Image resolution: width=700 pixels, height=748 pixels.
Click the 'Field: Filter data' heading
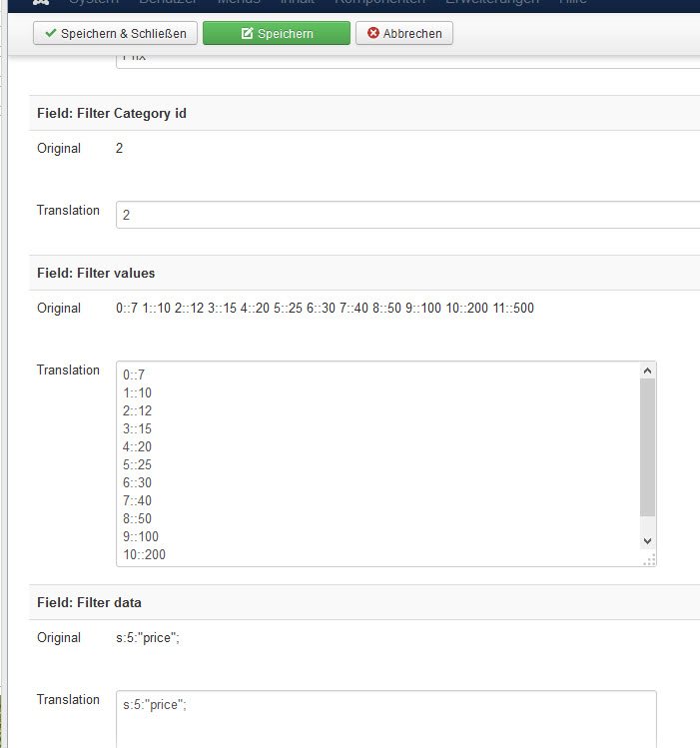coord(89,602)
